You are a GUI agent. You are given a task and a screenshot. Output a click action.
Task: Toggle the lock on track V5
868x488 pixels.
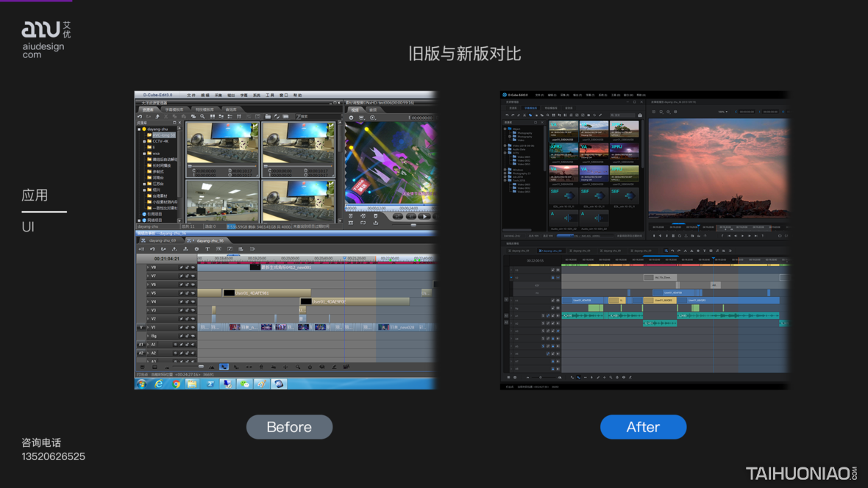(x=187, y=293)
